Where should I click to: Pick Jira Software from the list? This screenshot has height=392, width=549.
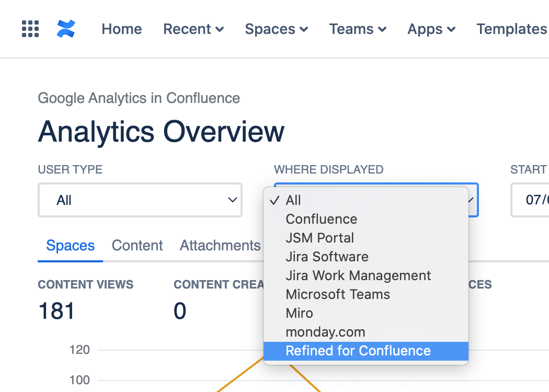327,257
